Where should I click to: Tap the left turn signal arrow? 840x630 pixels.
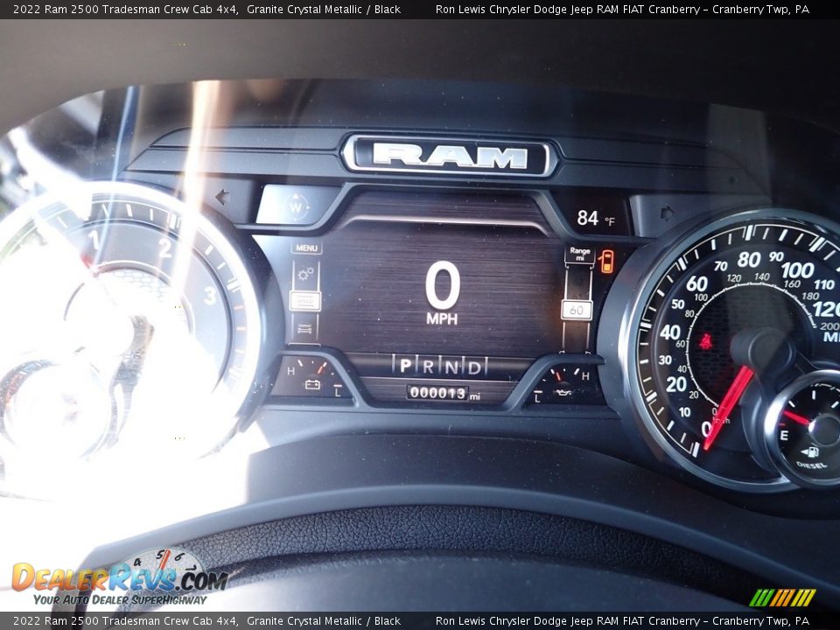[221, 197]
